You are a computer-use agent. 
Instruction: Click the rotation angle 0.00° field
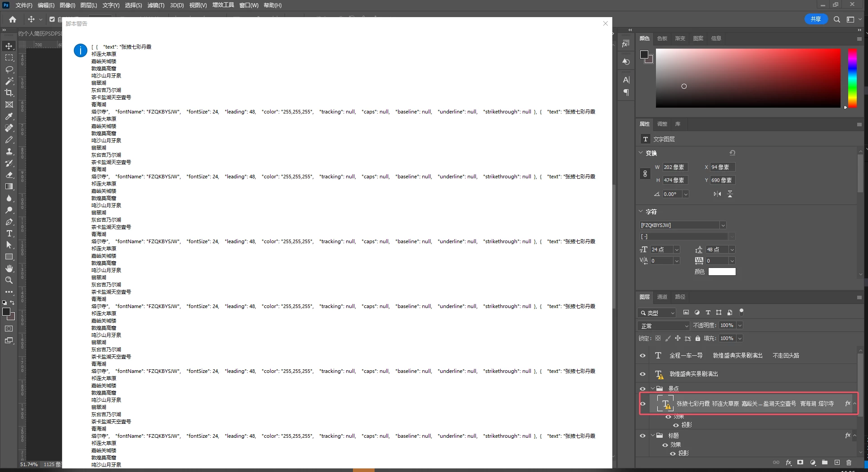click(x=672, y=194)
